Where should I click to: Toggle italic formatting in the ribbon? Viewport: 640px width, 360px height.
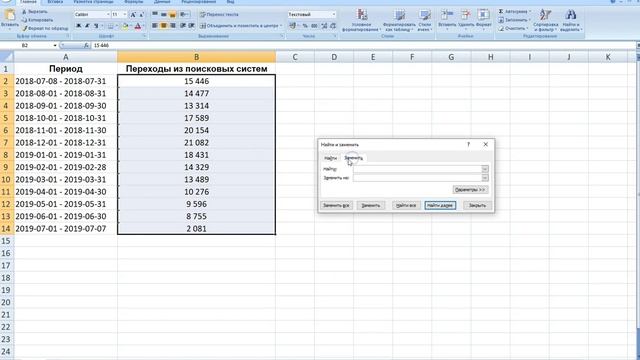point(87,26)
